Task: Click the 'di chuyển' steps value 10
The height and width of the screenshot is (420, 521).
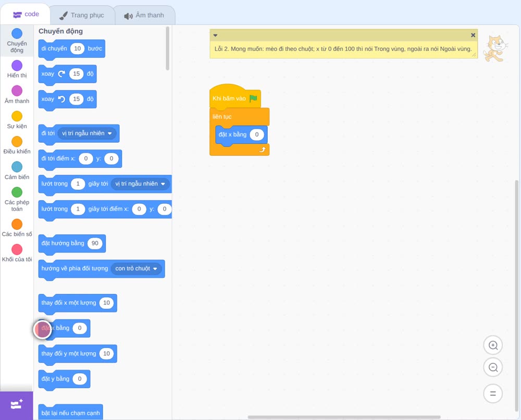Action: 78,48
